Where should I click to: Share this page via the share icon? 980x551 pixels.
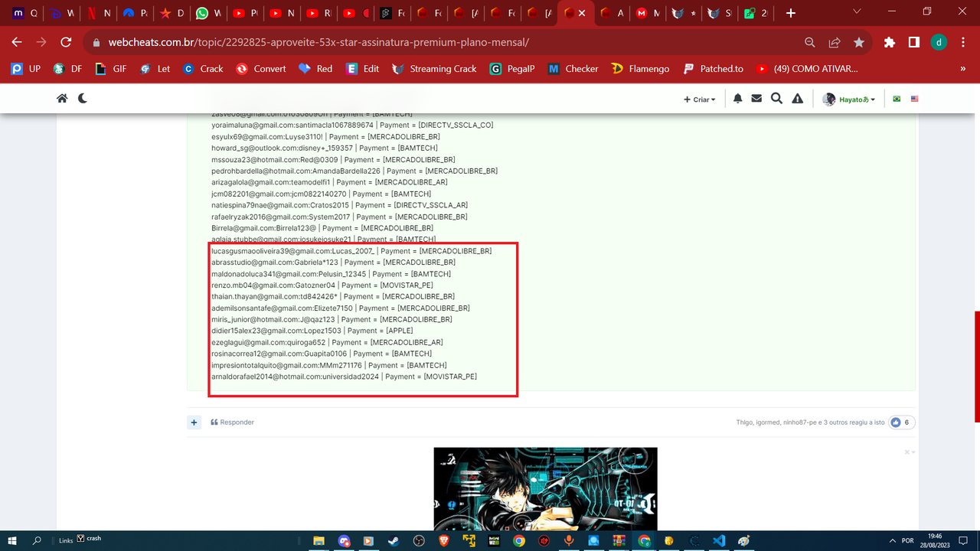[x=835, y=43]
